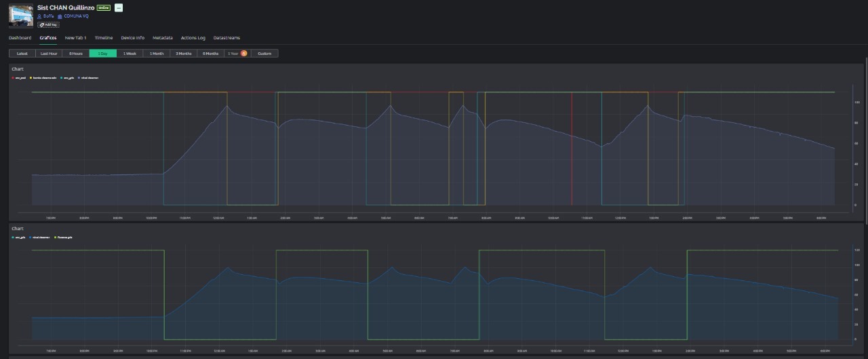Choose the 6 Months time range
This screenshot has height=359, width=868.
tap(211, 53)
